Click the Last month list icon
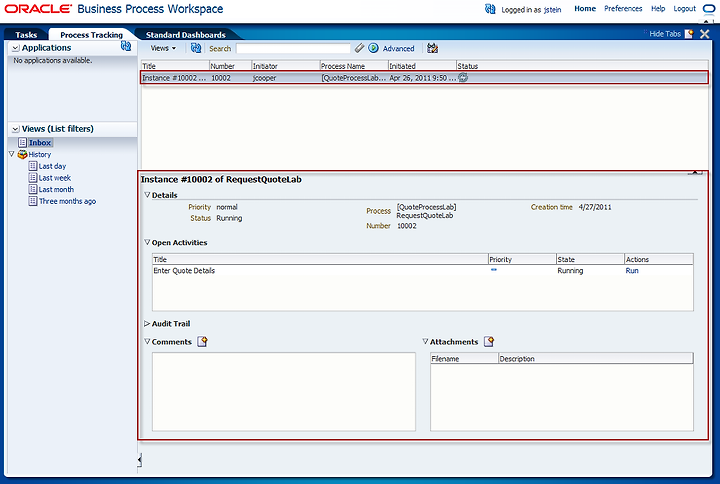The height and width of the screenshot is (484, 720). coord(33,189)
